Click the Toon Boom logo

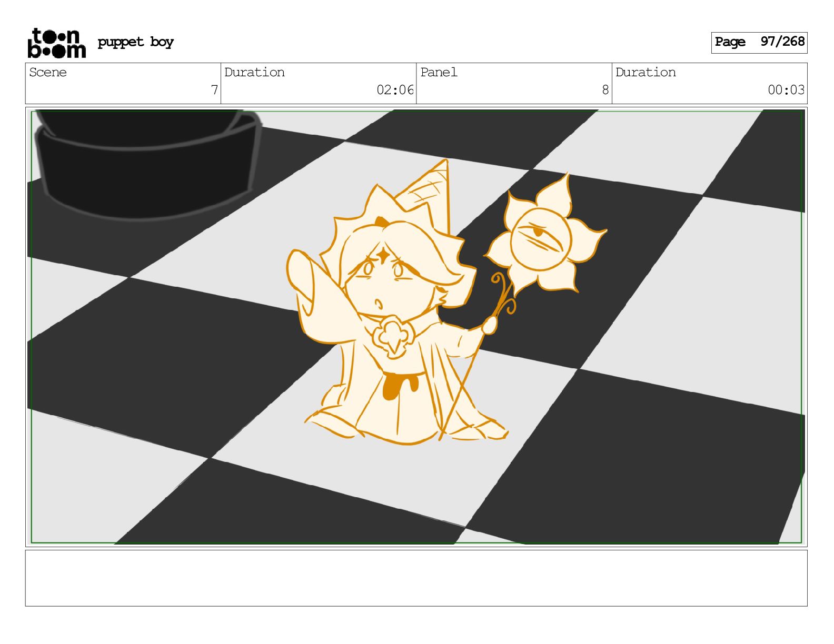56,43
